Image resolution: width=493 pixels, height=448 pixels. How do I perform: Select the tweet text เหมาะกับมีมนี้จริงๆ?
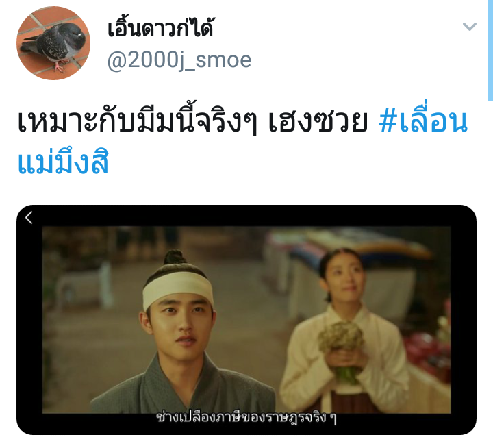pos(137,121)
